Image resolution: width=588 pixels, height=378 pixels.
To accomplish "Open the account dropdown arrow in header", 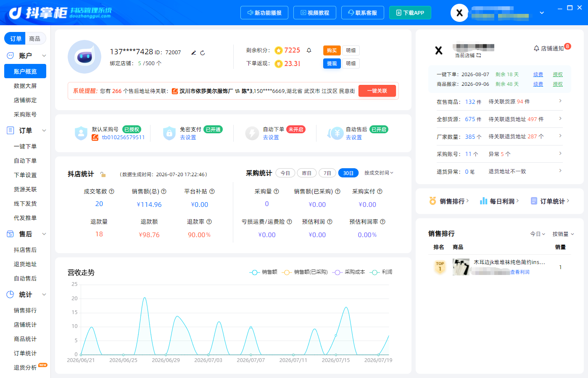I will click(542, 13).
